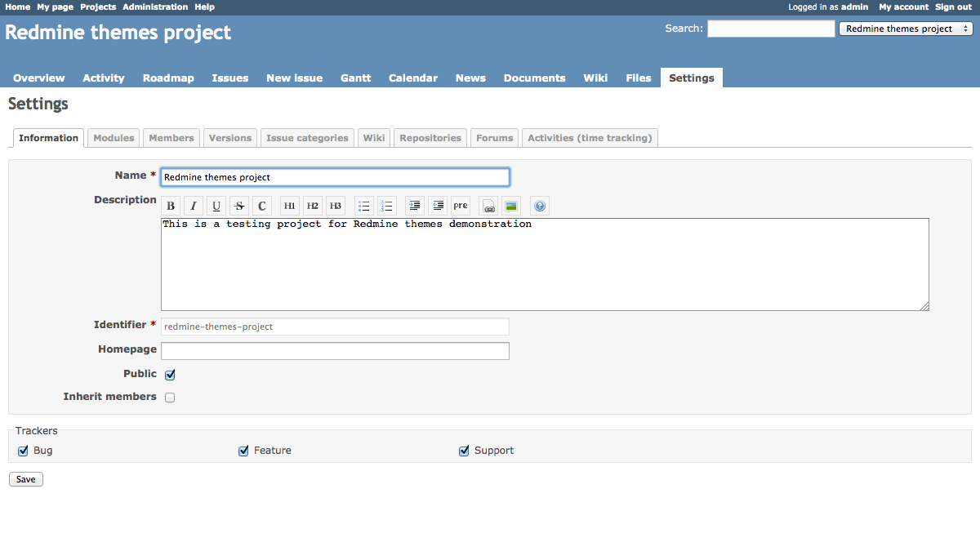Apply bold formatting in description toolbar
The width and height of the screenshot is (980, 560).
coord(171,206)
